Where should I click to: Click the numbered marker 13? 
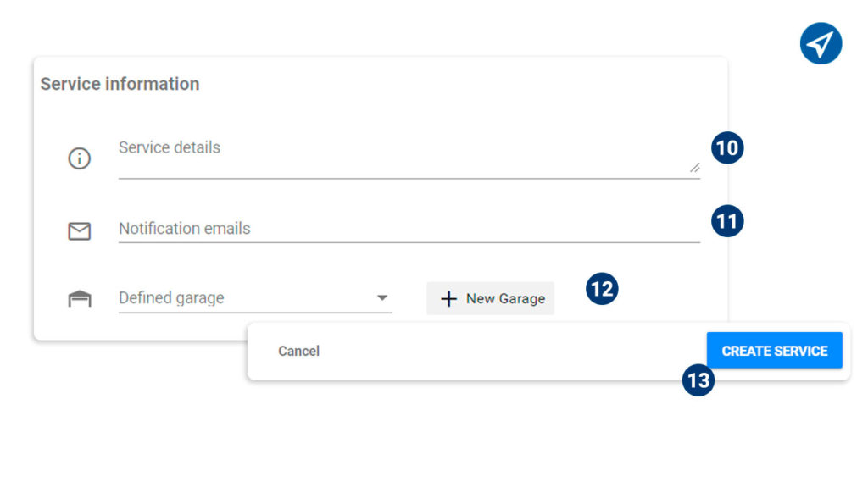[x=698, y=380]
